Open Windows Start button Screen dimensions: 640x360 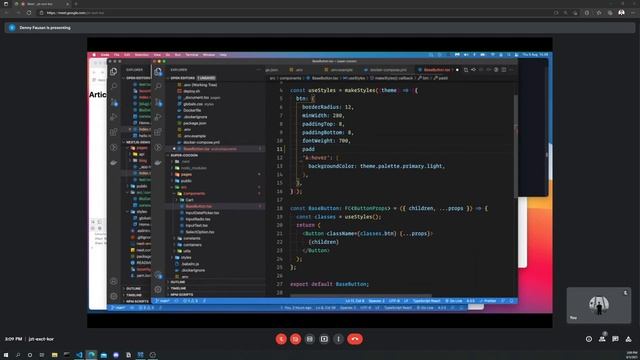tap(6, 355)
